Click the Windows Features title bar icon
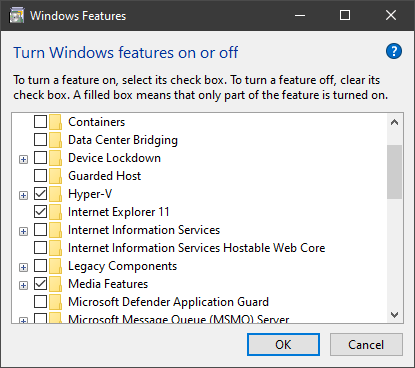Viewport: 415px width, 368px height. 17,16
